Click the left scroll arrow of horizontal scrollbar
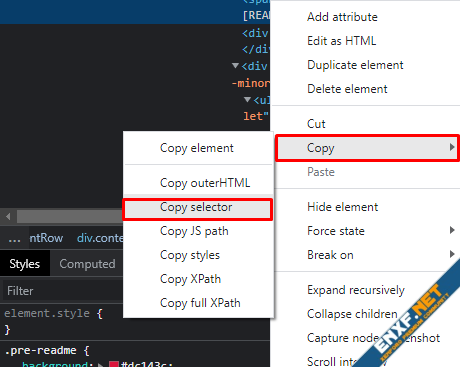Screen dimensions: 460x367 point(8,217)
